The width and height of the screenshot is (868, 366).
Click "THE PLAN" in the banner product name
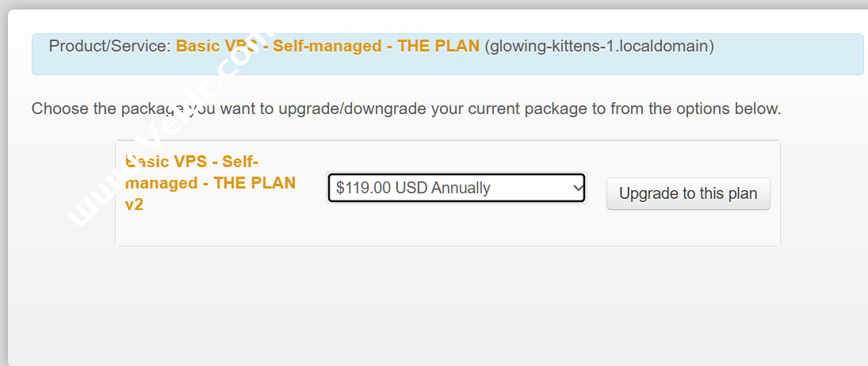point(438,46)
